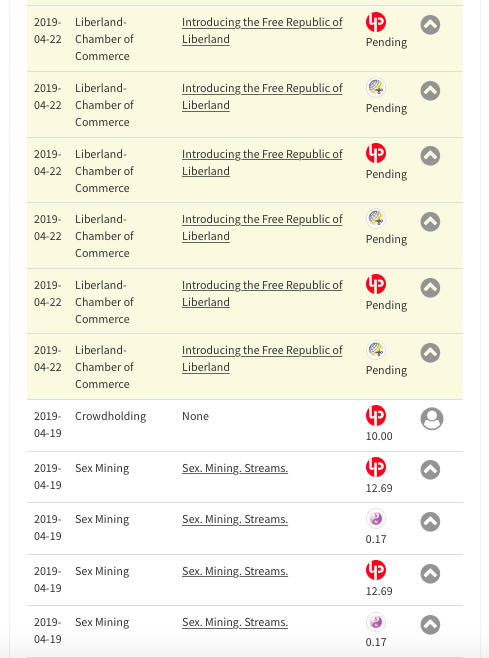This screenshot has width=489, height=658.
Task: Click up-chevron circle in topmost Liberland row
Action: 430,25
